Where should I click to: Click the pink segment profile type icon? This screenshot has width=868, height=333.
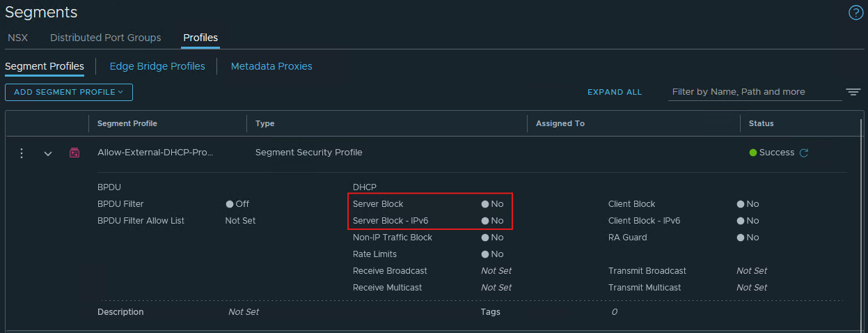pos(74,153)
